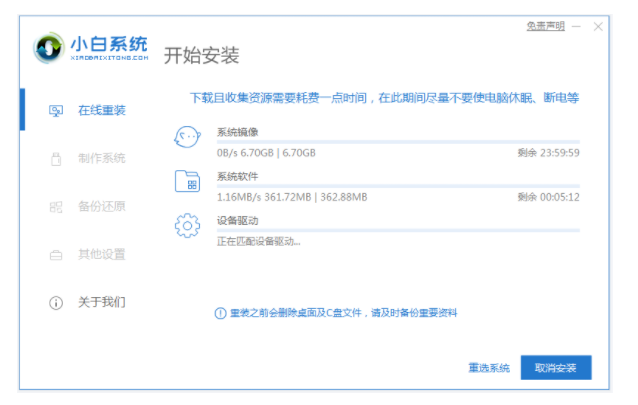Click the 小白系统 logo icon
Viewport: 638px width, 405px height.
pyautogui.click(x=49, y=48)
